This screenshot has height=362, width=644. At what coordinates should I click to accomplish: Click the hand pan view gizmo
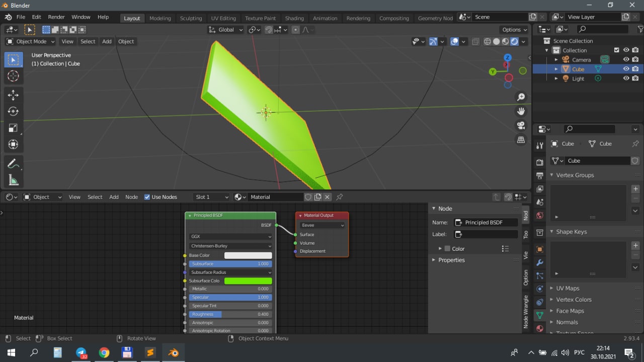tap(521, 111)
